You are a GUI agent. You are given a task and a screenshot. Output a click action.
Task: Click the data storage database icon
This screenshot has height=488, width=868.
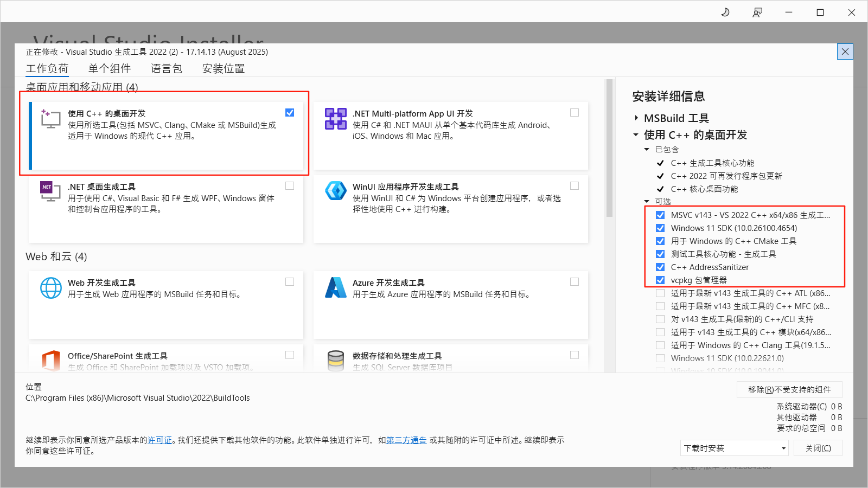pyautogui.click(x=335, y=361)
